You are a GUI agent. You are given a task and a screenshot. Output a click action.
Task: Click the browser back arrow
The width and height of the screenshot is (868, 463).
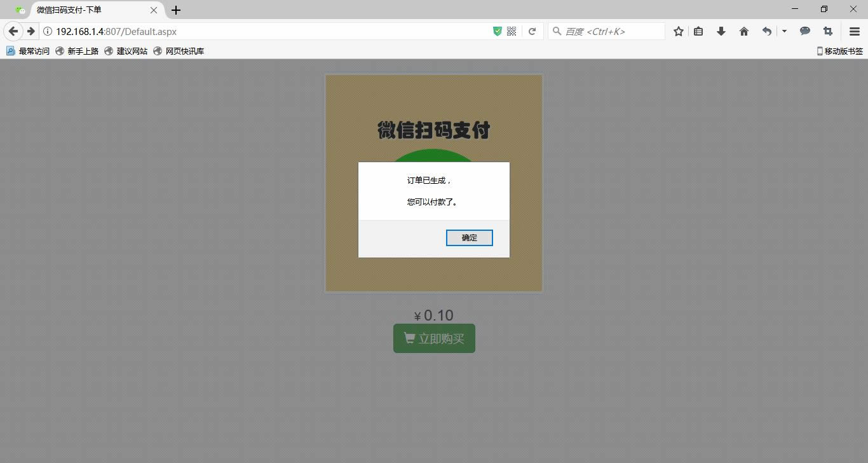coord(13,31)
